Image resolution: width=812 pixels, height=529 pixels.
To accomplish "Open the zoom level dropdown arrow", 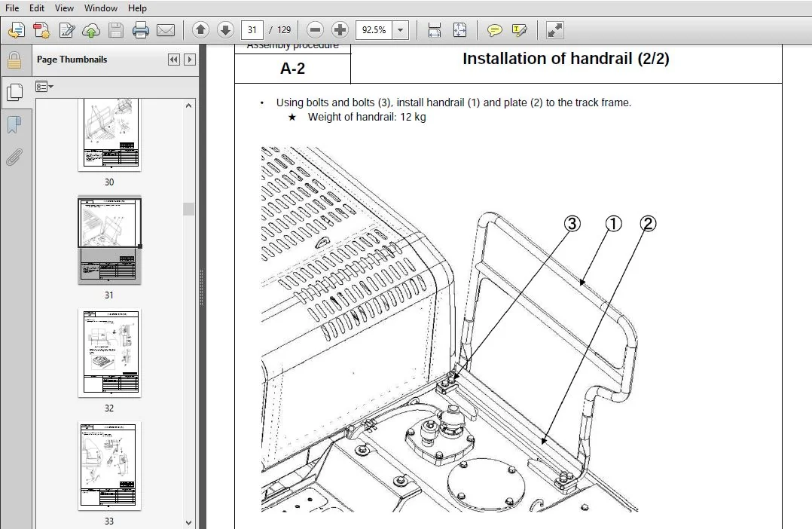I will click(x=400, y=30).
